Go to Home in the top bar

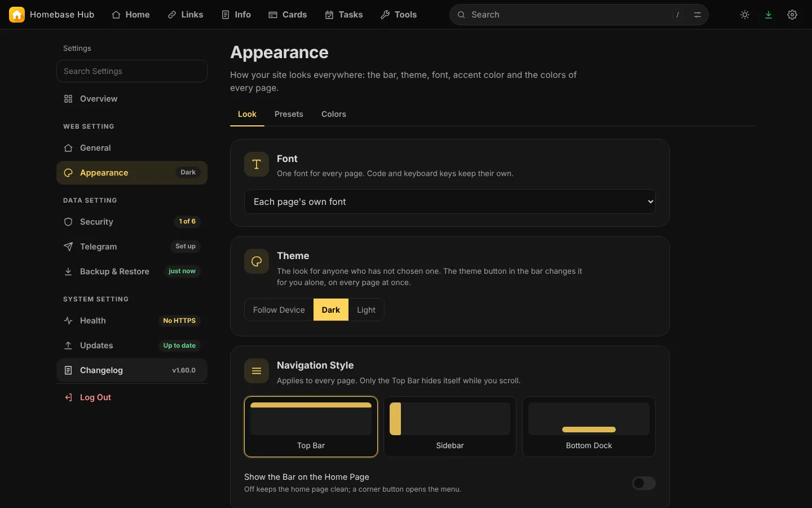(x=131, y=15)
